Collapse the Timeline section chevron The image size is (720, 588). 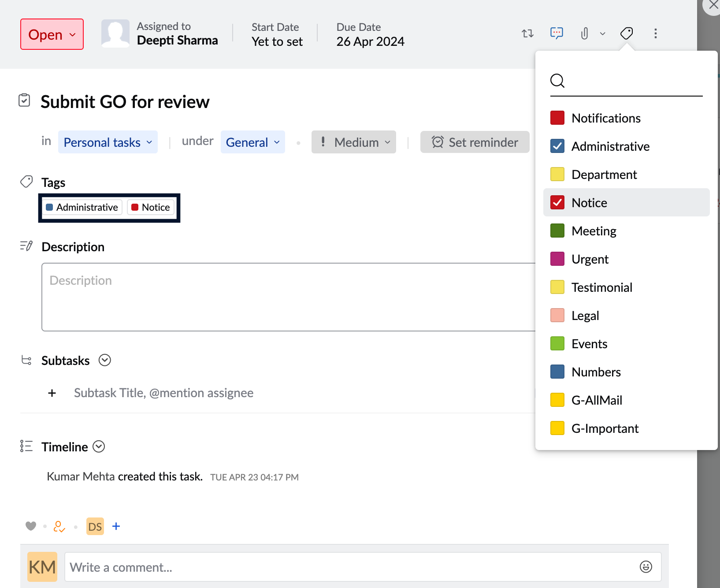click(x=99, y=447)
